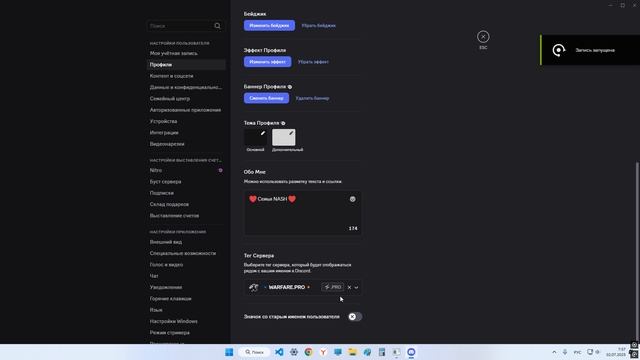Click the WARFARE.PRO server icon in tag selector

pyautogui.click(x=253, y=287)
